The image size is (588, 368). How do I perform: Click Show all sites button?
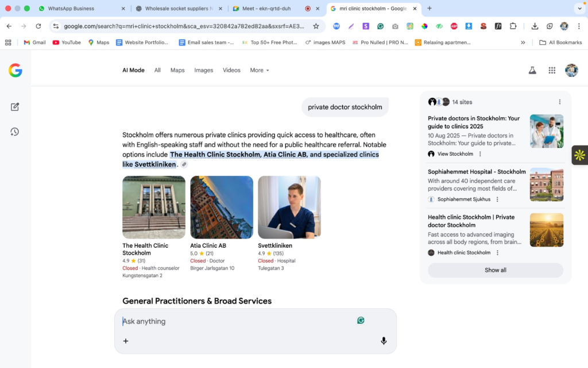pos(496,270)
